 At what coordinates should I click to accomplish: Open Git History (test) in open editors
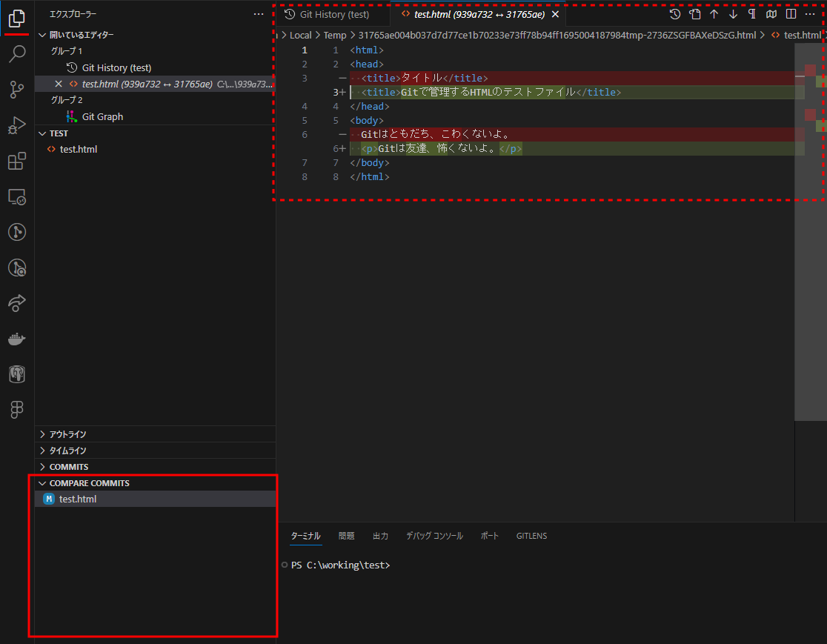coord(155,67)
